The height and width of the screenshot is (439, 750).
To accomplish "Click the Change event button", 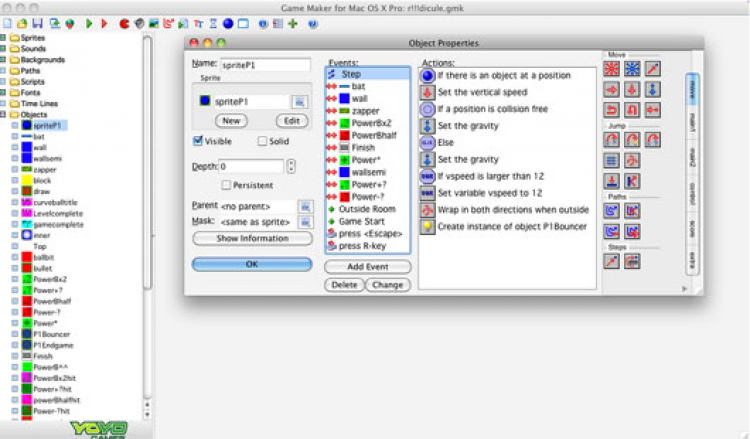I will [x=387, y=285].
